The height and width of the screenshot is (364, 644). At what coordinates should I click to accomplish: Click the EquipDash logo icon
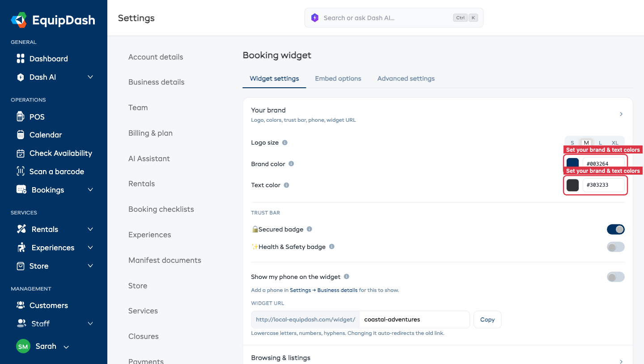[x=19, y=20]
